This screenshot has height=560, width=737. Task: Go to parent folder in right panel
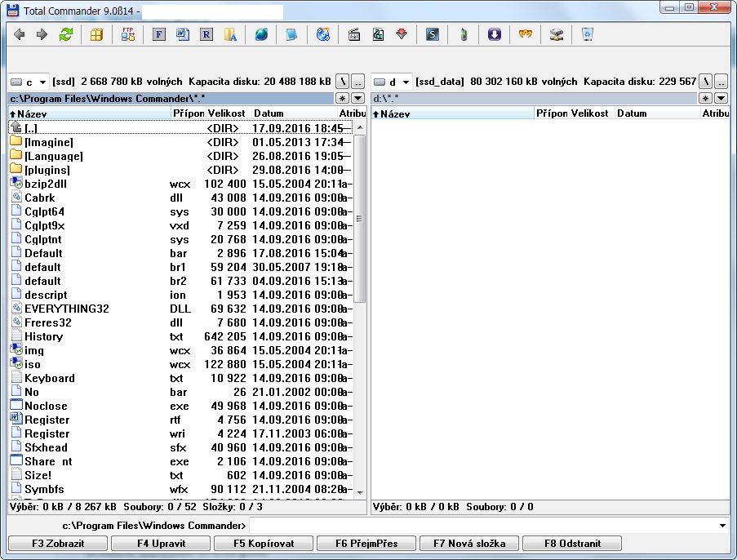pos(721,82)
